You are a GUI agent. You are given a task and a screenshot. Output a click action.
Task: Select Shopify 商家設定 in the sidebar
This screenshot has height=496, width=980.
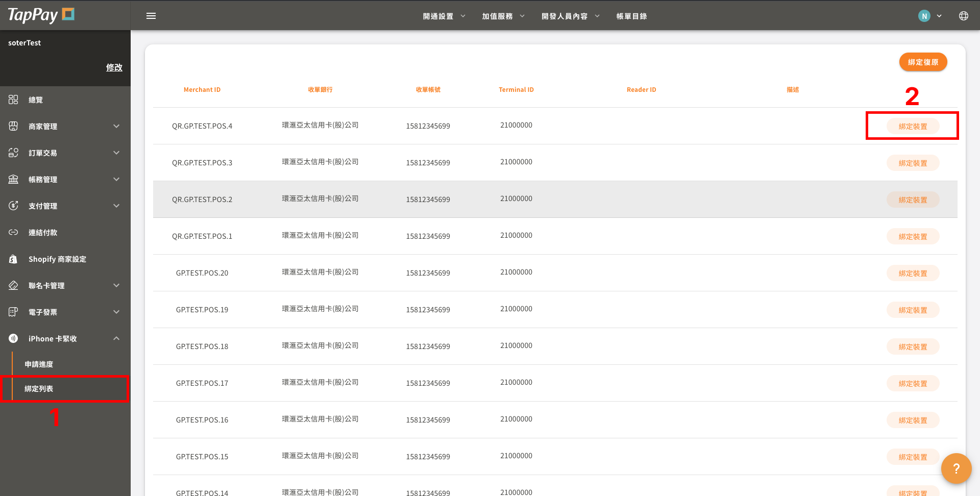tap(65, 259)
